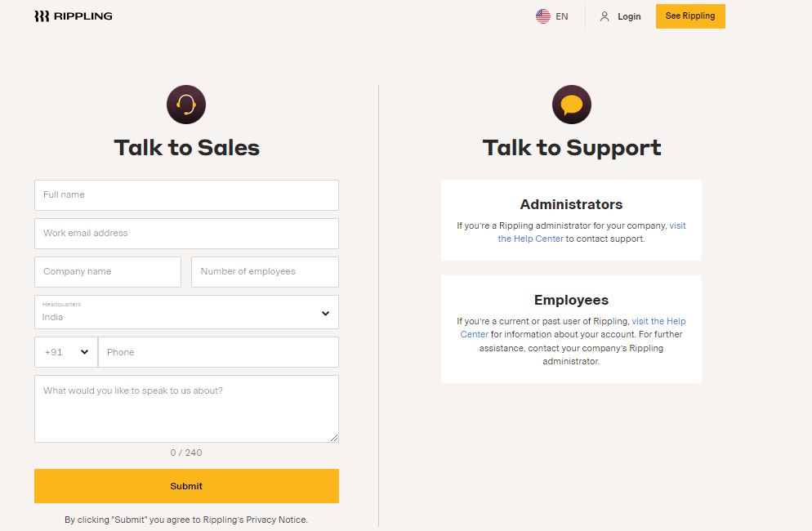Open the Employees Help Center link
Image resolution: width=812 pixels, height=531 pixels.
(x=573, y=328)
